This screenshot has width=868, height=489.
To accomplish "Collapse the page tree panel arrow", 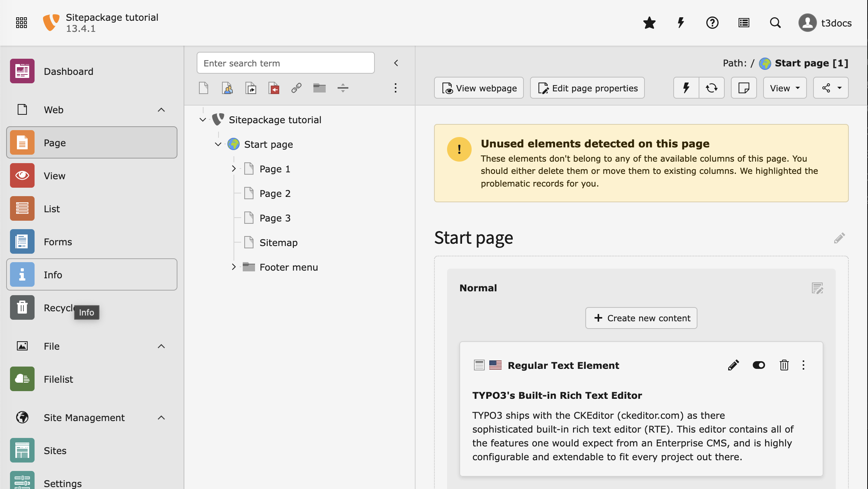I will click(x=396, y=63).
